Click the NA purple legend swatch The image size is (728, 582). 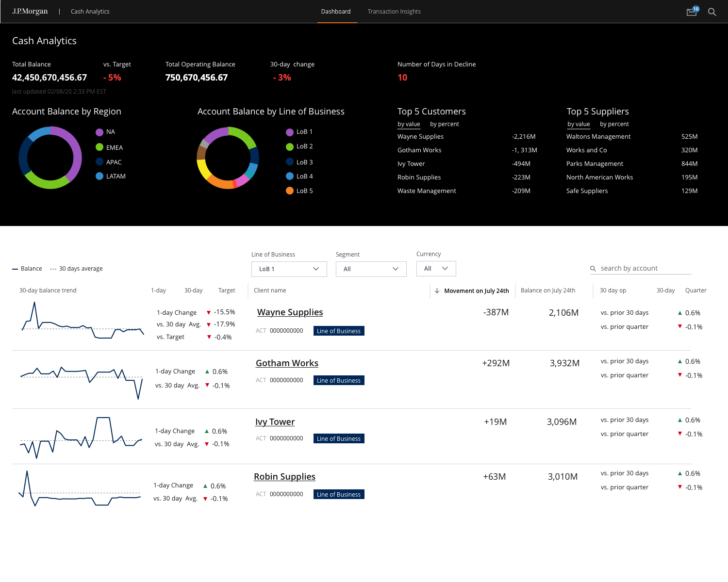(99, 132)
